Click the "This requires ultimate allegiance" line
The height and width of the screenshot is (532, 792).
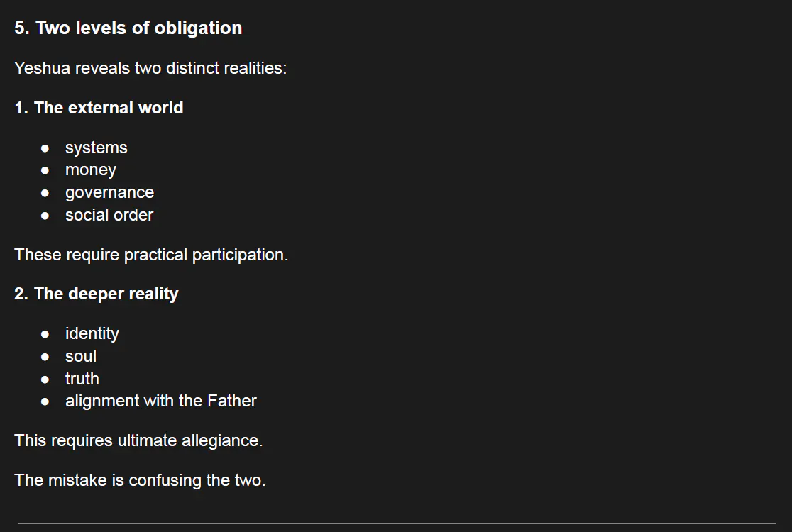point(138,440)
